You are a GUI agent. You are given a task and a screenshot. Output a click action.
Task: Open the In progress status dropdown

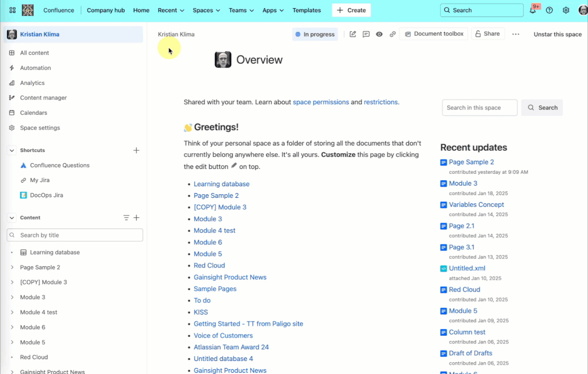click(x=315, y=34)
